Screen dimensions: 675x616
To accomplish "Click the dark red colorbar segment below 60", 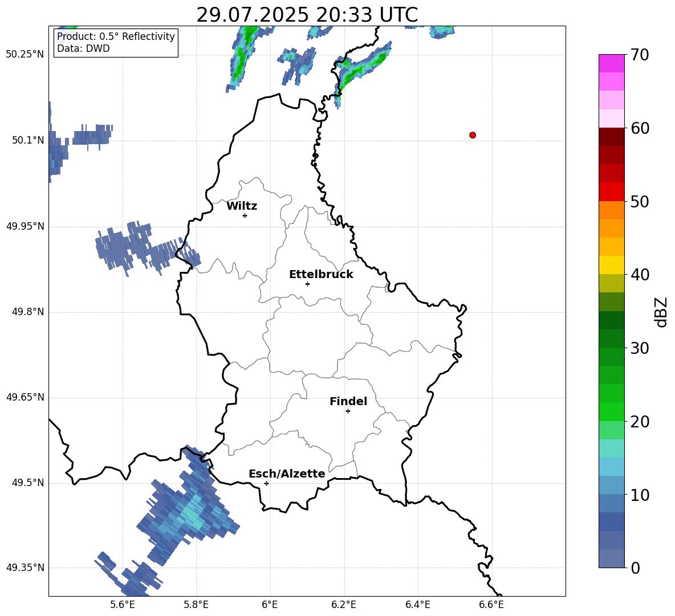I will pos(611,137).
